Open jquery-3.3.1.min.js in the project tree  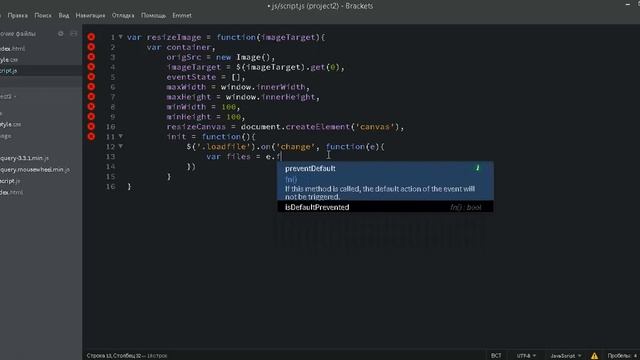click(24, 158)
